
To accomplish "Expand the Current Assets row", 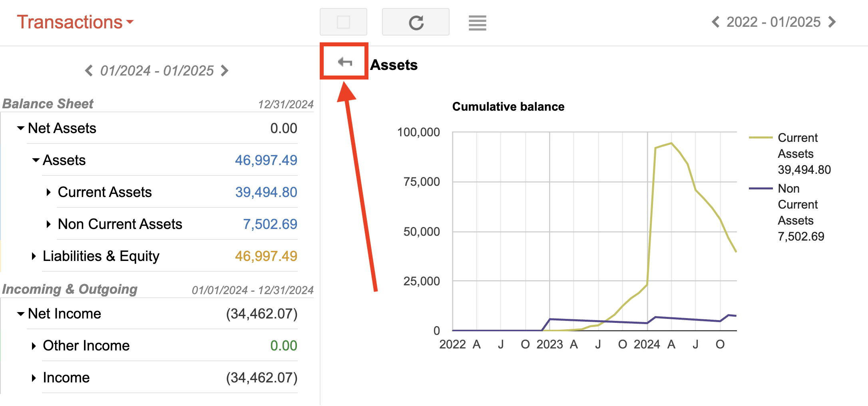I will [49, 192].
